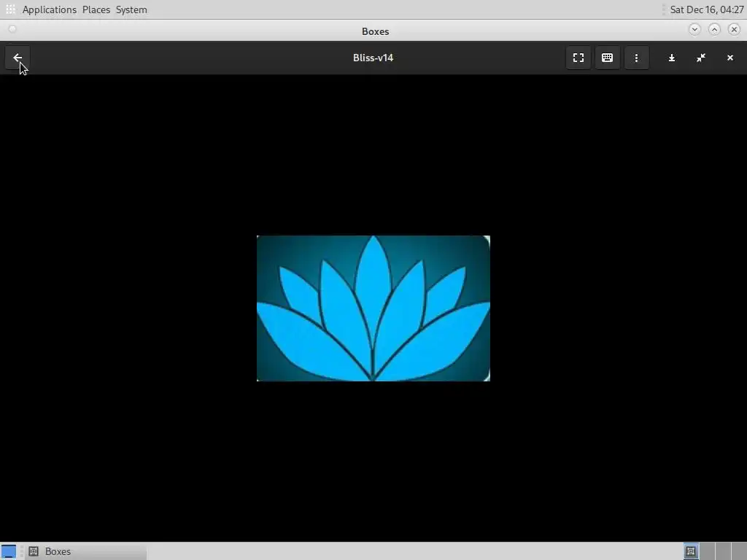This screenshot has height=560, width=747.
Task: Click the applications grid icon in top panel
Action: pos(10,9)
